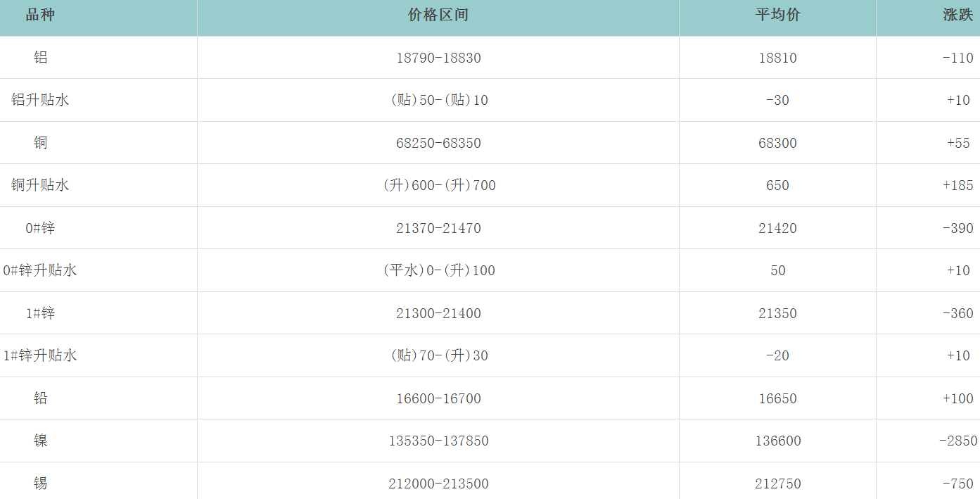
Task: Click the average price 136600
Action: point(777,441)
